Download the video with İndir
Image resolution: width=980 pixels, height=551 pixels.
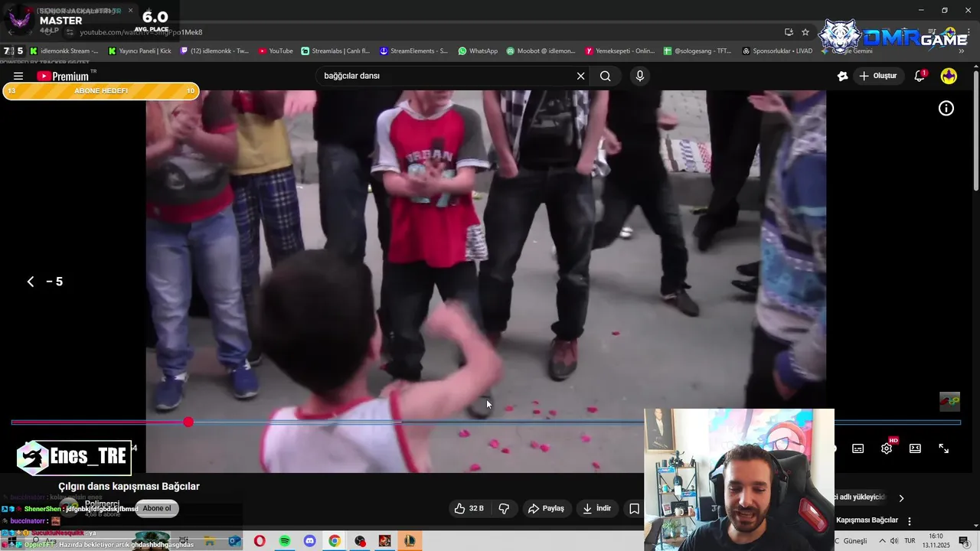point(596,508)
